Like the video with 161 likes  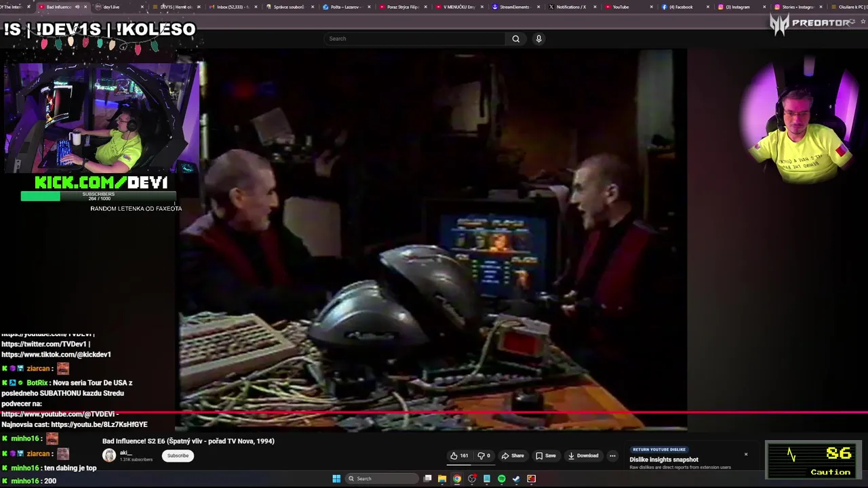point(460,455)
